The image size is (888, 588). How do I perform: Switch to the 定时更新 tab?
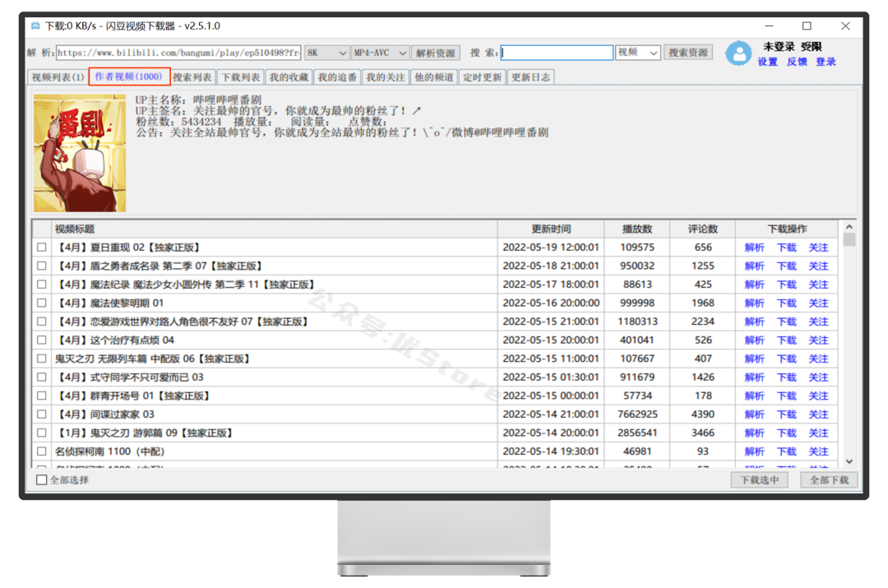click(483, 77)
